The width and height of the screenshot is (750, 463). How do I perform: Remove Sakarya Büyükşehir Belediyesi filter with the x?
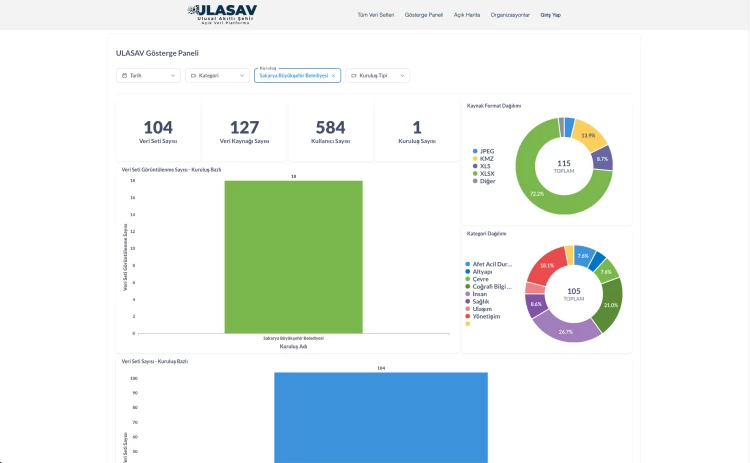pyautogui.click(x=333, y=75)
